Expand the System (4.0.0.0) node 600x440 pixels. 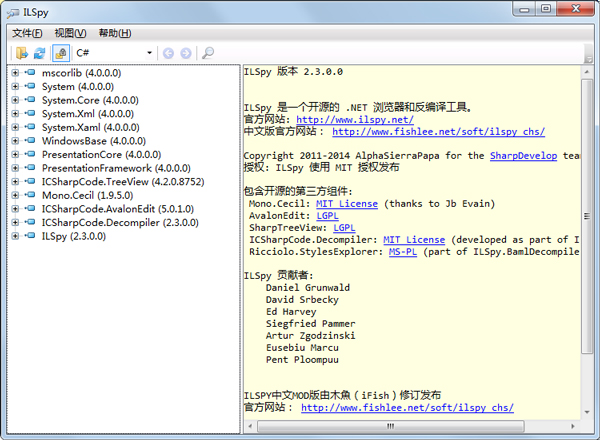pos(15,86)
